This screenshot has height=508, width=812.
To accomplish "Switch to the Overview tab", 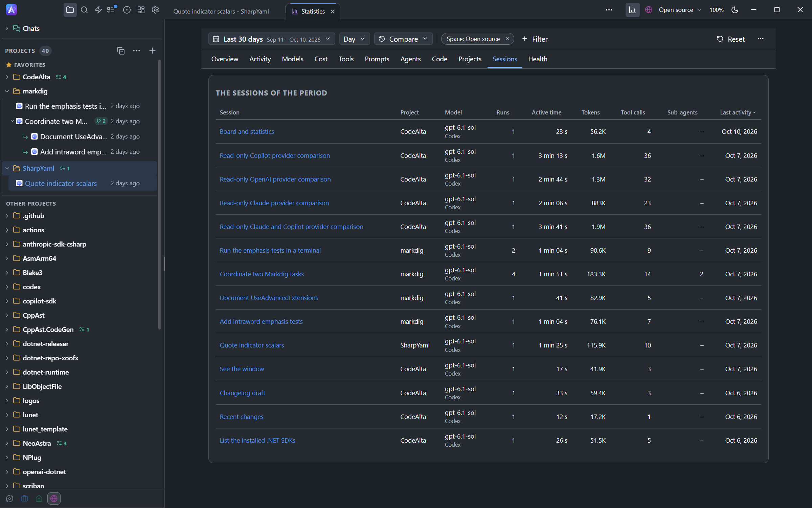I will pos(225,59).
